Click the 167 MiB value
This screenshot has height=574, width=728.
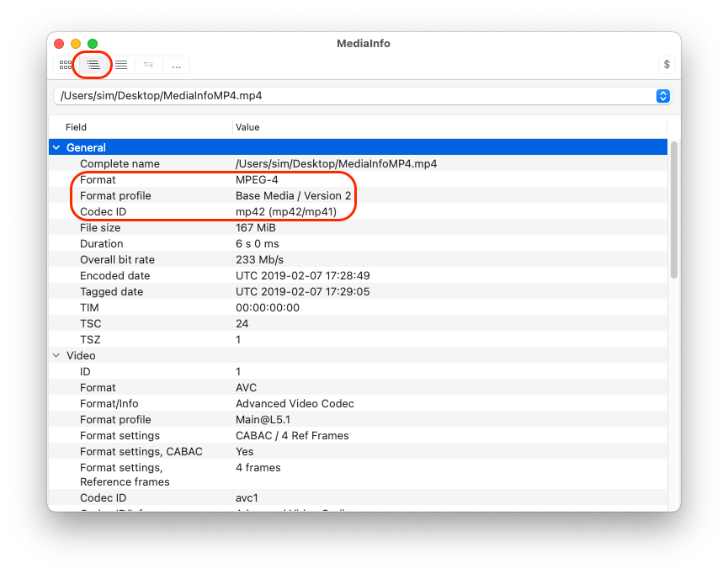pyautogui.click(x=256, y=228)
